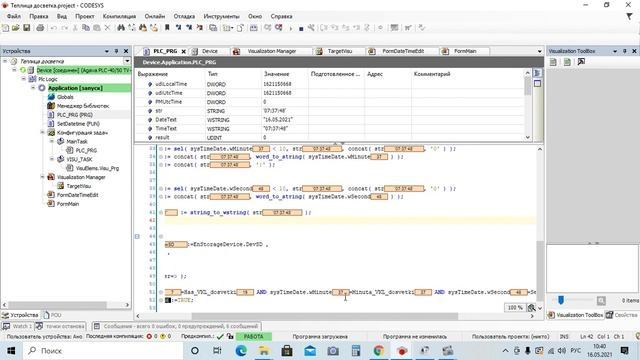Select udiLocalTime row in watch table
Viewport: 640px width, 360px height.
329,84
